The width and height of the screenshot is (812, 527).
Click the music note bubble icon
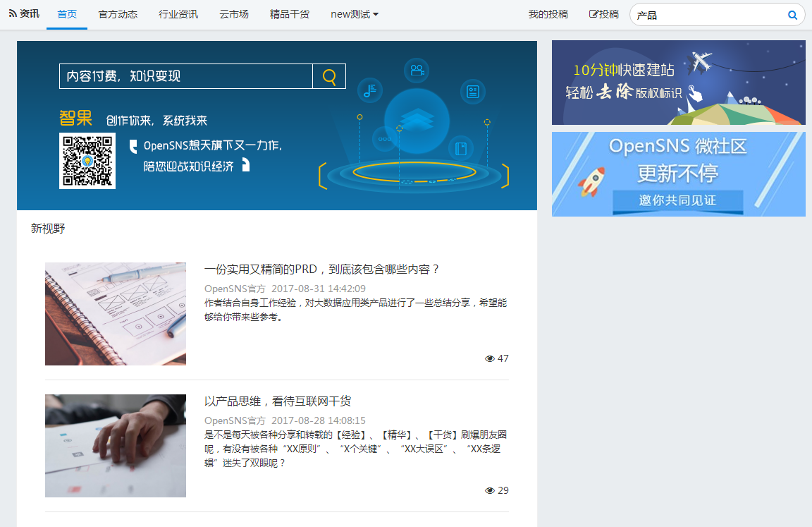[x=370, y=91]
